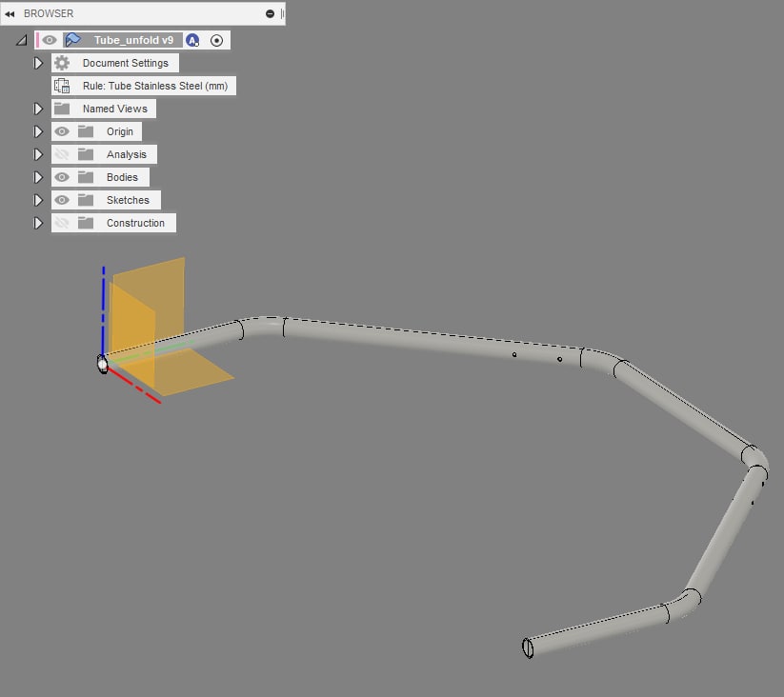Select the Tube_unfold v9 root name

133,40
